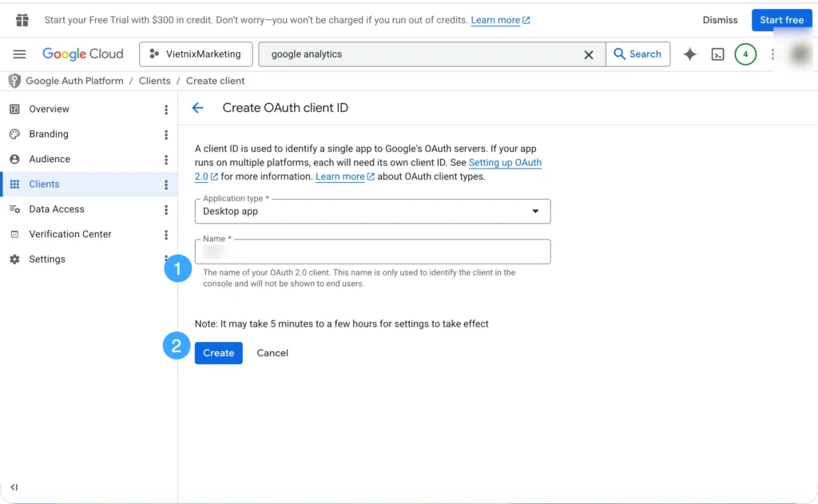The image size is (818, 504).
Task: Activate Cloud Shell terminal icon
Action: tap(718, 54)
